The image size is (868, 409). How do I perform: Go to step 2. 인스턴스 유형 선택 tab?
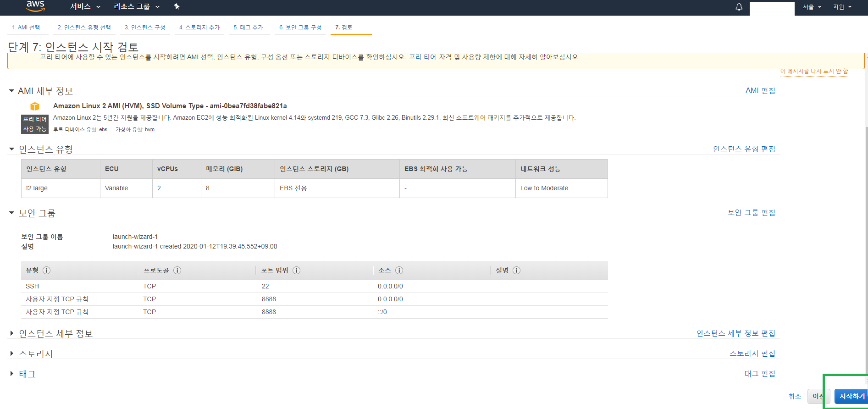[84, 28]
